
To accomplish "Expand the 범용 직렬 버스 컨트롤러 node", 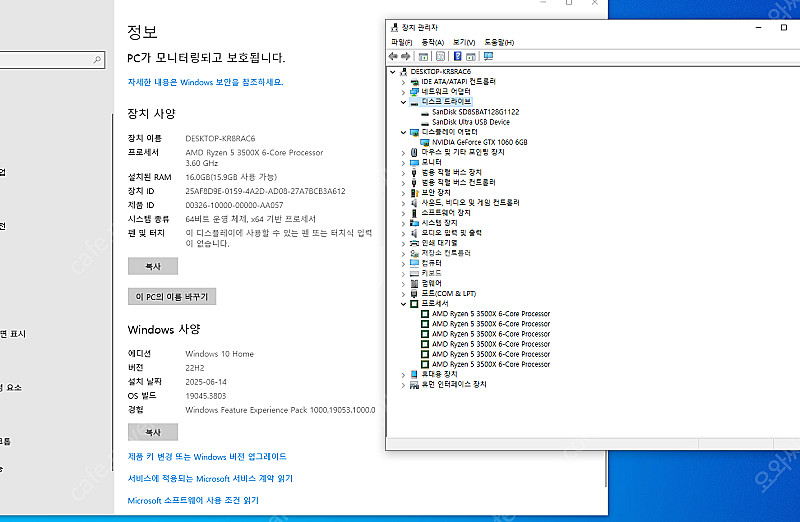I will 403,183.
